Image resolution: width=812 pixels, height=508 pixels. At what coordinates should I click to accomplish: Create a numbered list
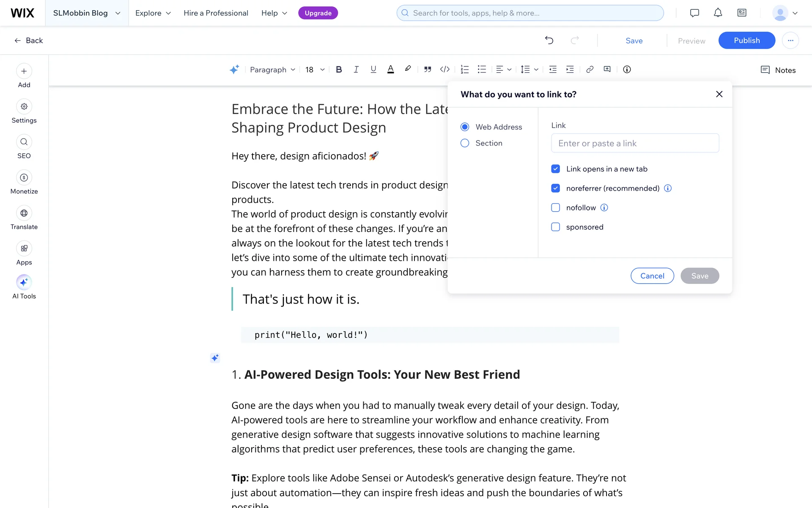(464, 69)
